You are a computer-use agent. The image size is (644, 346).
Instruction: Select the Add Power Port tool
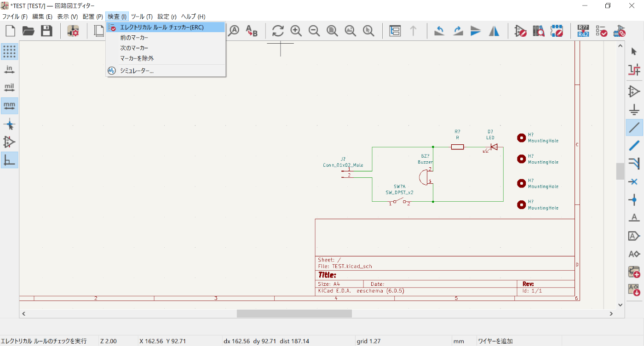[634, 109]
